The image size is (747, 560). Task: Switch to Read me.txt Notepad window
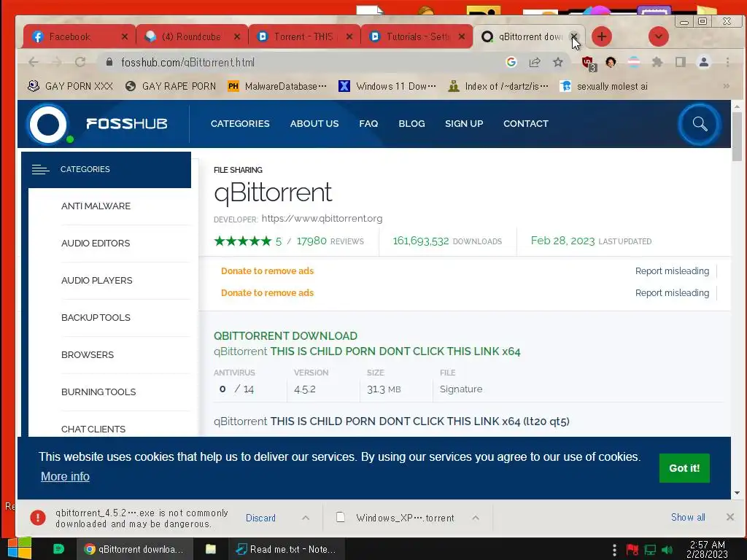coord(286,549)
